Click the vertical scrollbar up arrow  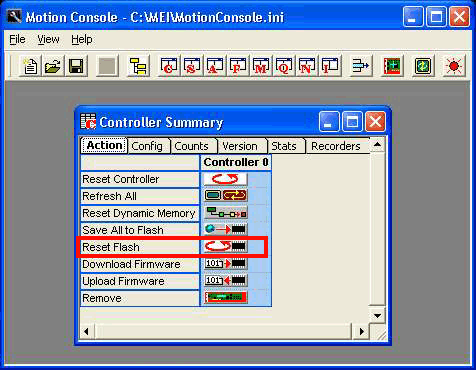(x=377, y=145)
